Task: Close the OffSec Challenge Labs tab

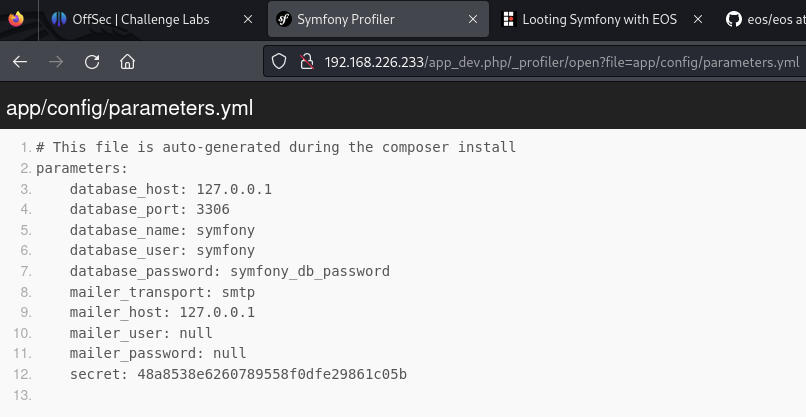Action: pyautogui.click(x=243, y=19)
